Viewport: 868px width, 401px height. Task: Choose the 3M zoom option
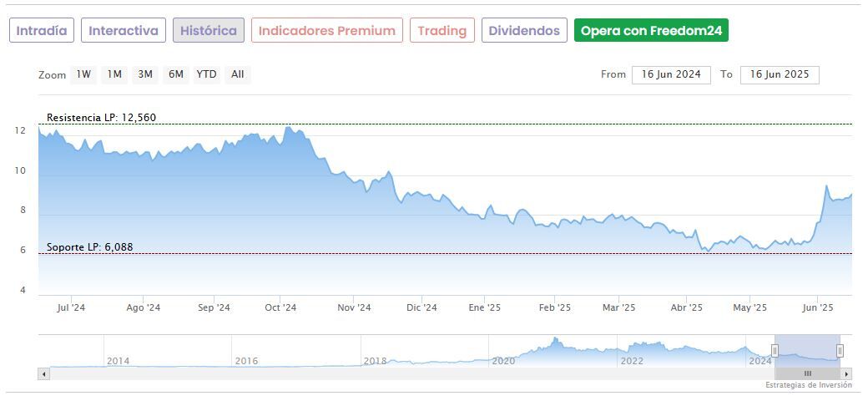(145, 74)
